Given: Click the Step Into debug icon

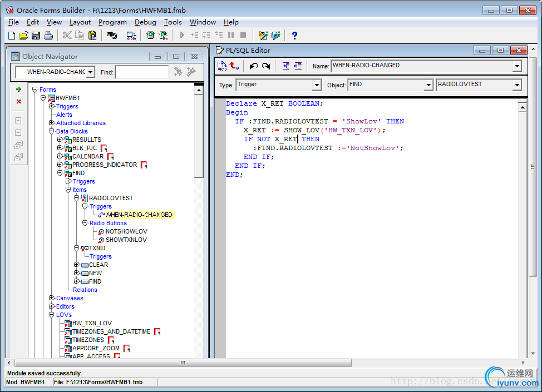Looking at the screenshot, I should [194, 35].
